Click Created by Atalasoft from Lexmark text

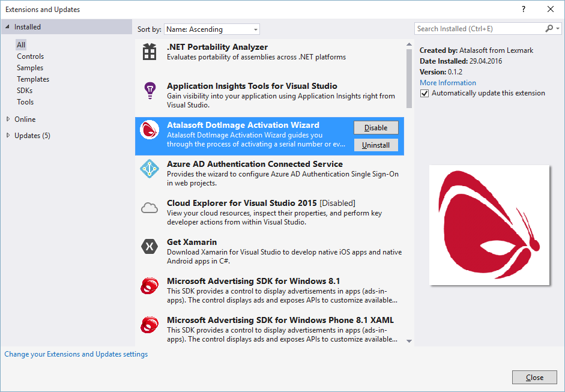[476, 50]
